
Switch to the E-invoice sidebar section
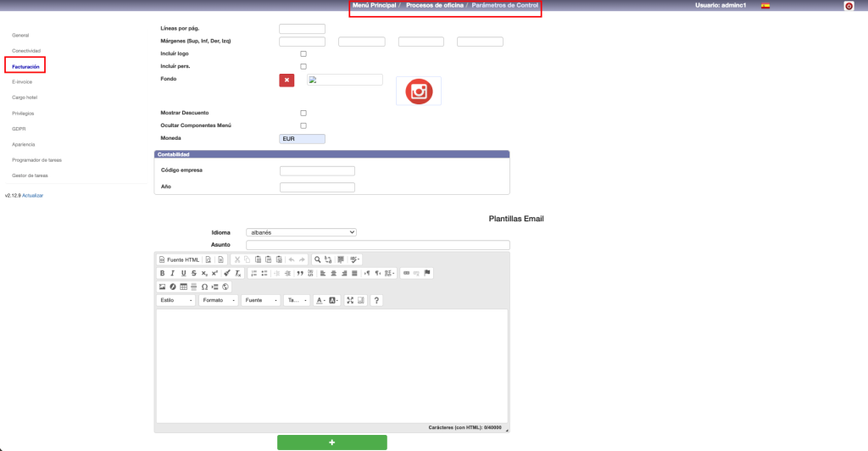(x=22, y=81)
